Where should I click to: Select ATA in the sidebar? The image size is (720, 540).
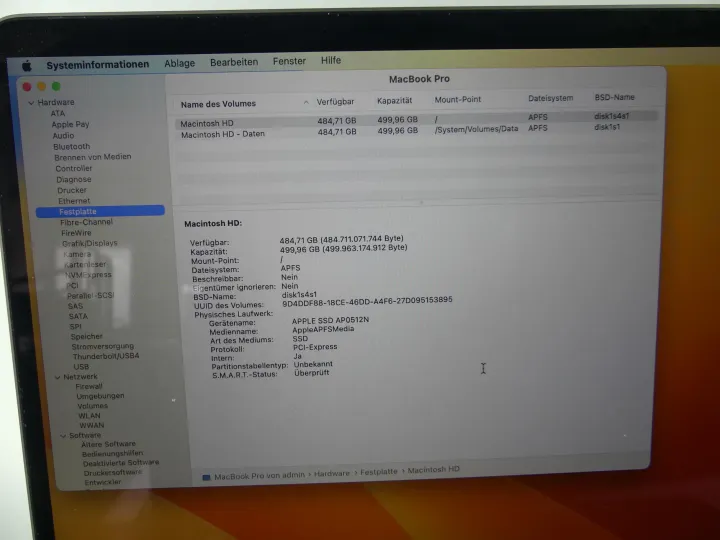click(x=58, y=113)
